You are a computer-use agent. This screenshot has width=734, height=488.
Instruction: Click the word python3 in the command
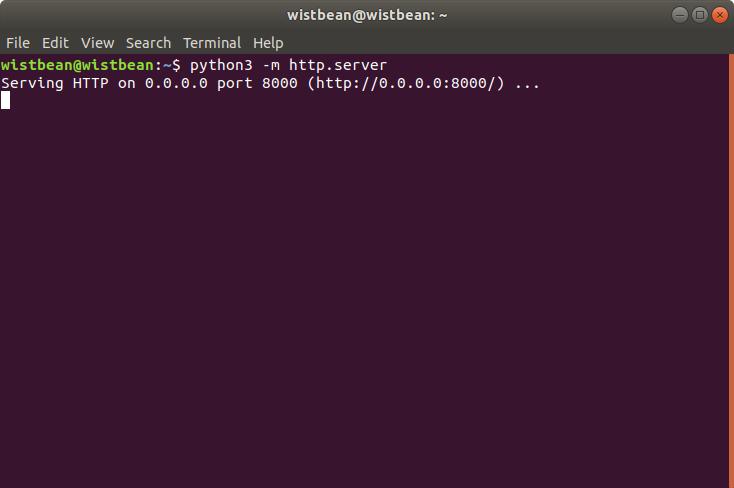221,65
